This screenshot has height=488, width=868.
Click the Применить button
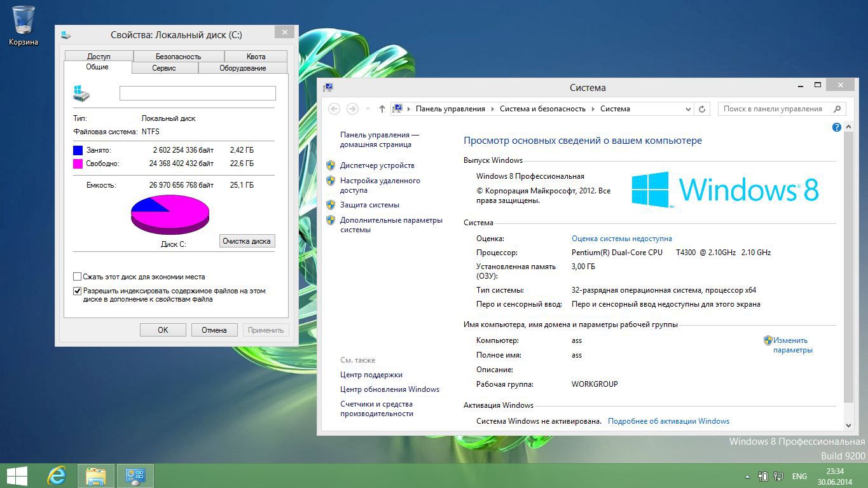pos(266,330)
